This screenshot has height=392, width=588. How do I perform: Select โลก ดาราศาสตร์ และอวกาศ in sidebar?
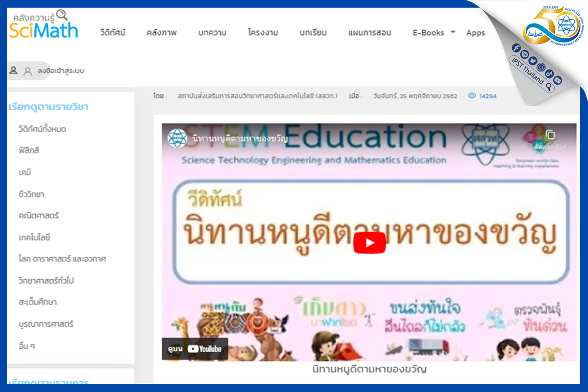coord(62,259)
